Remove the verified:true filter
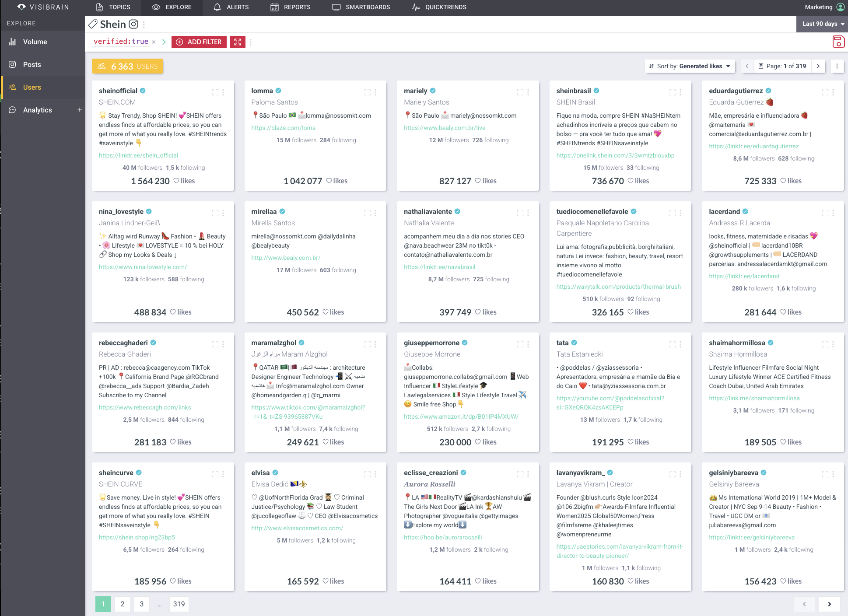This screenshot has width=848, height=616. coord(154,42)
